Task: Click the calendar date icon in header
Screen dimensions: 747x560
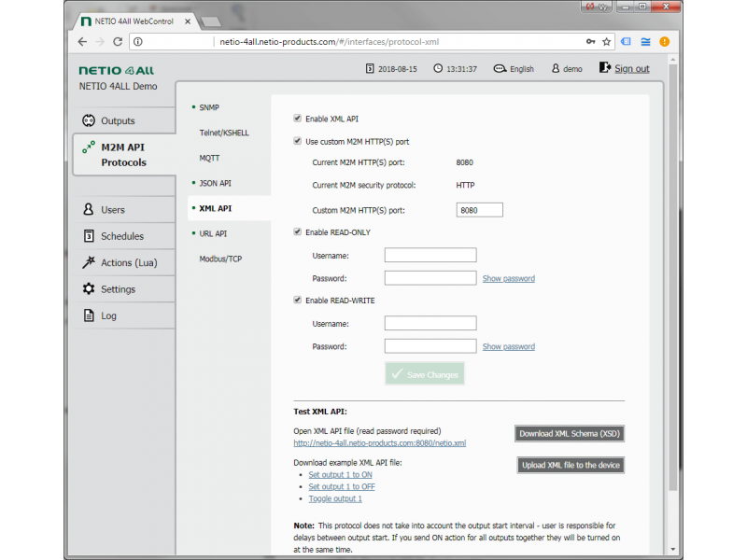Action: coord(370,68)
